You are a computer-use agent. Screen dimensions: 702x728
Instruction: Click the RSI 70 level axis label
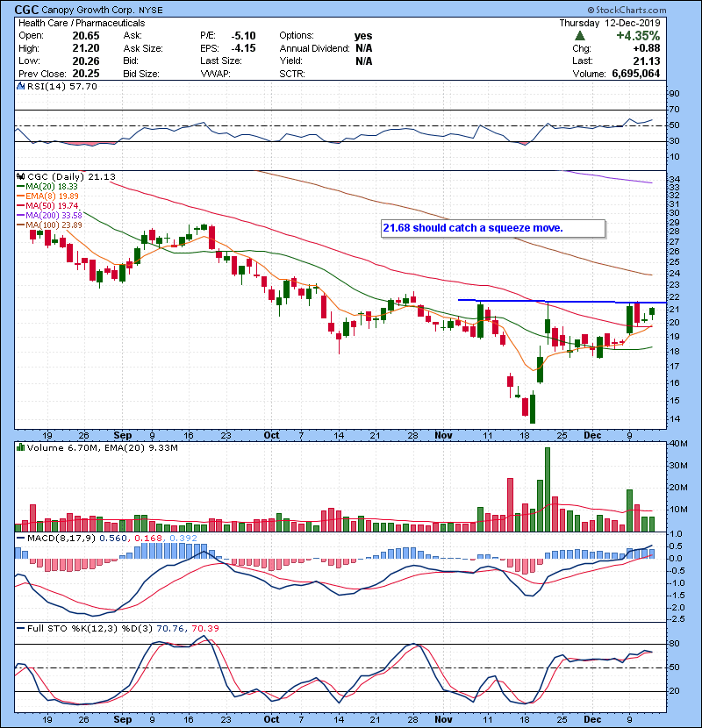pyautogui.click(x=674, y=110)
